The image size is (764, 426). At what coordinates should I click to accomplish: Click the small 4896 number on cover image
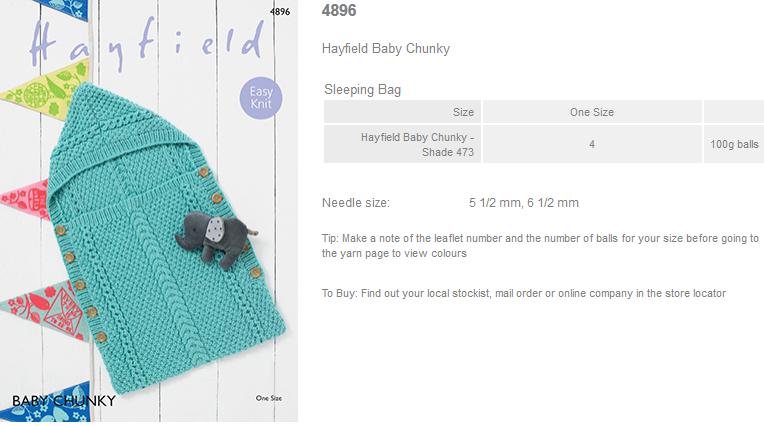click(x=280, y=12)
